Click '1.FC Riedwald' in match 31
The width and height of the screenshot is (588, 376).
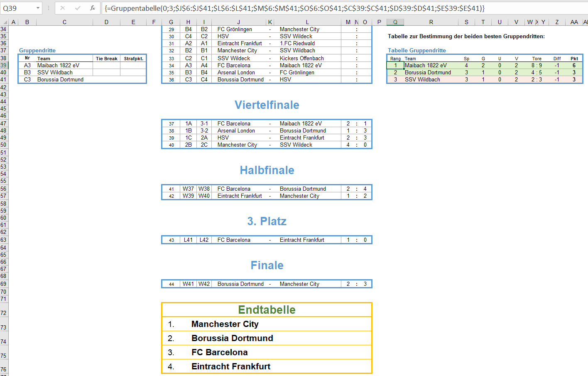click(297, 43)
